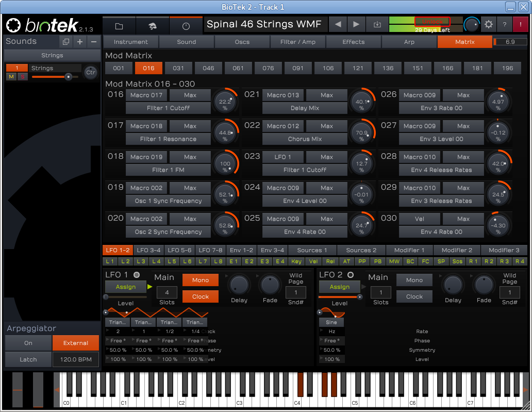Switch to the Oscs tab
The width and height of the screenshot is (532, 412).
[242, 42]
